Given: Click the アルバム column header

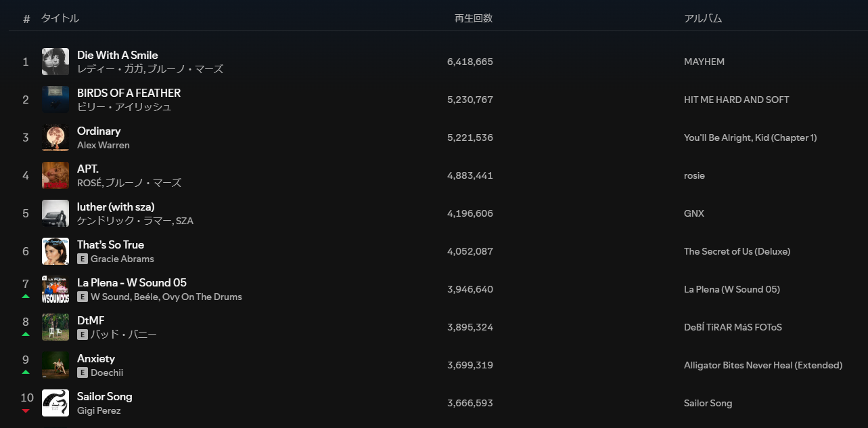Looking at the screenshot, I should click(x=703, y=18).
